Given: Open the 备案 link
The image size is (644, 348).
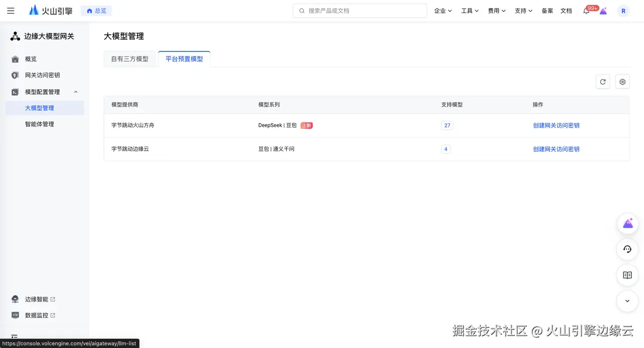Looking at the screenshot, I should click(x=547, y=11).
